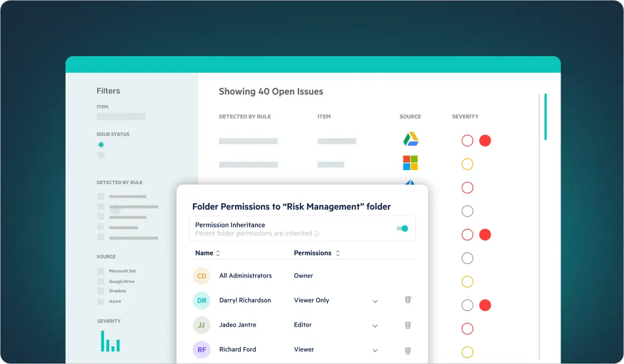Open Darryl Richardson's Viewer Only permission dropdown

point(375,300)
